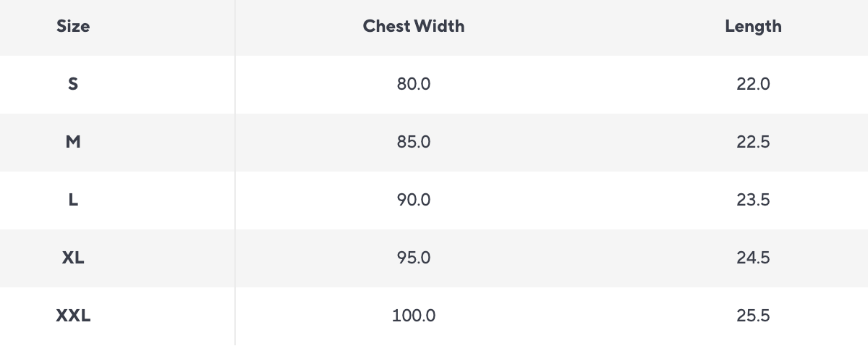The image size is (868, 346).
Task: Click the 22.5 length value
Action: coord(753,142)
